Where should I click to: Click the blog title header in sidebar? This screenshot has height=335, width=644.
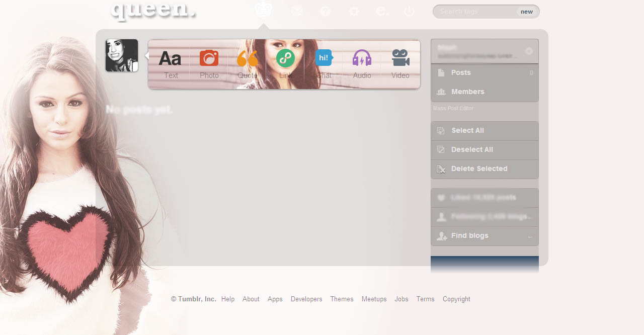[x=485, y=51]
